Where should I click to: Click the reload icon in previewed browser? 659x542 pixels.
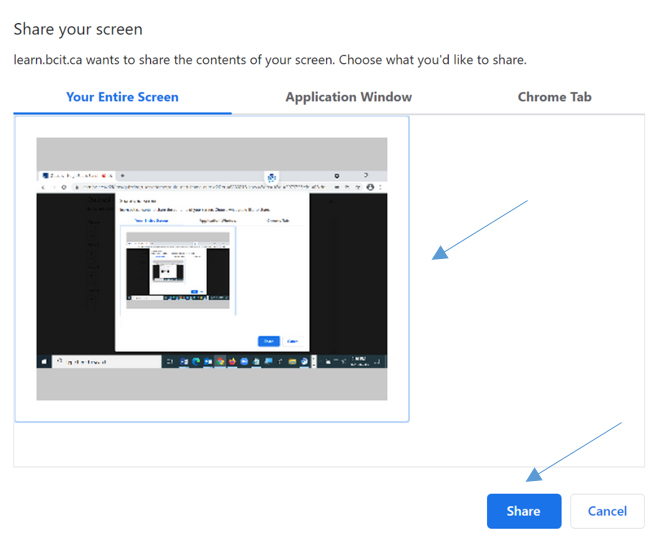pos(64,187)
